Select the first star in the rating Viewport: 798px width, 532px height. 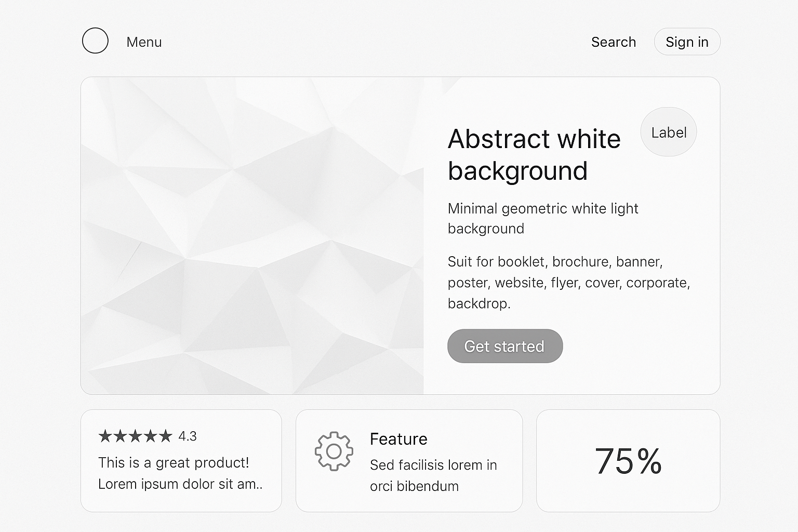(x=105, y=436)
